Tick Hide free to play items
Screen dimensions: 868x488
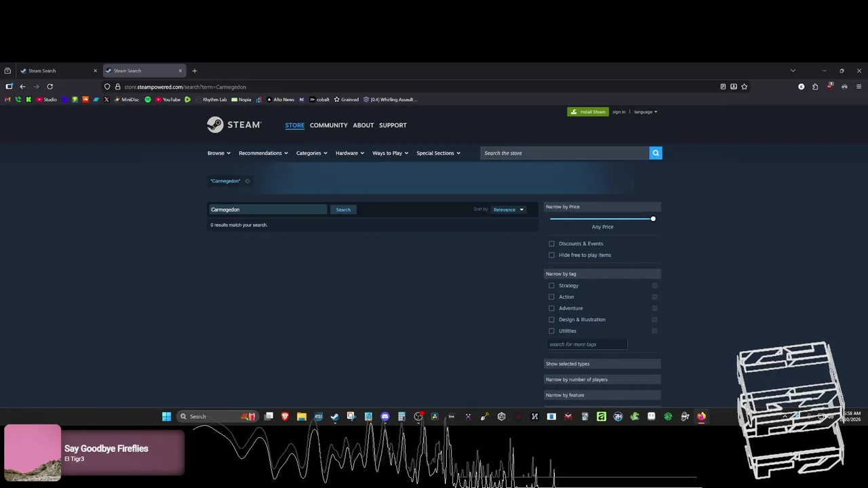point(551,255)
